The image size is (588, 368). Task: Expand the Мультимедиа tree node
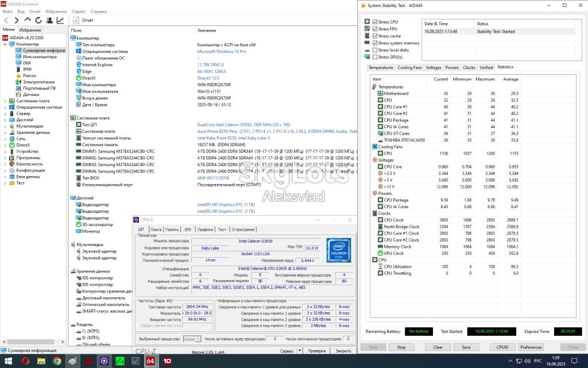pos(5,126)
